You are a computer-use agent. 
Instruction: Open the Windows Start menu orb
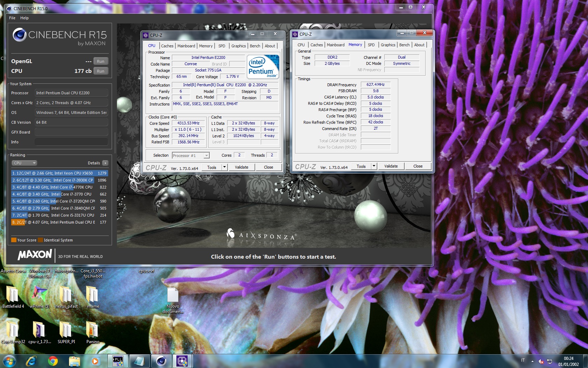(9, 361)
